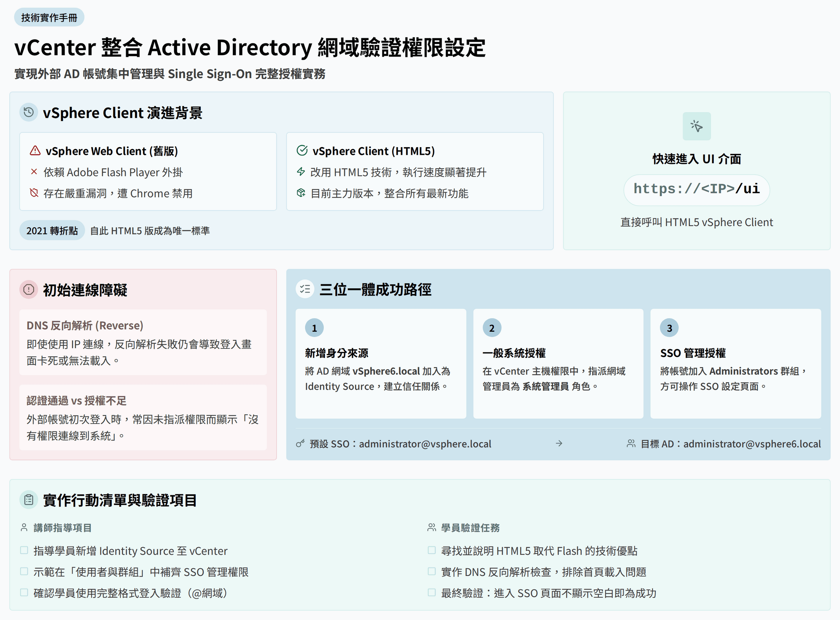Check 示範在「使用者與群組」中補齊 SSO 管理權限 box
This screenshot has height=620, width=840.
[24, 571]
